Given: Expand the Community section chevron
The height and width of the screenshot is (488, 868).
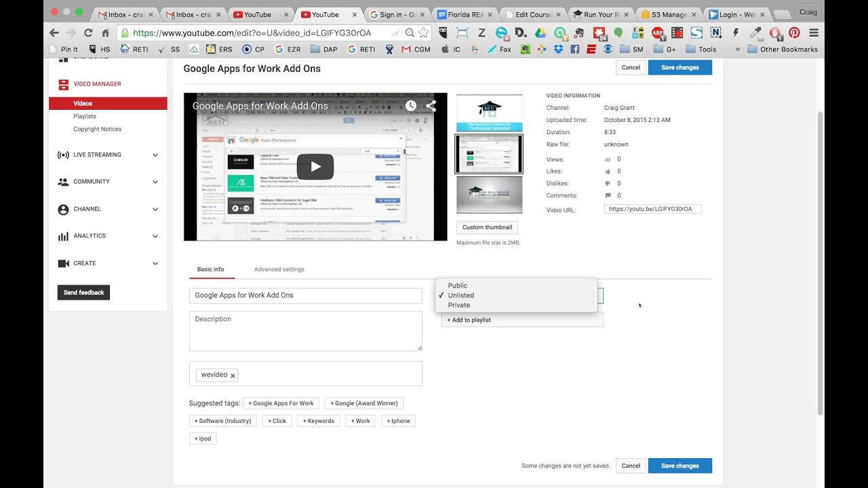Looking at the screenshot, I should coord(155,182).
